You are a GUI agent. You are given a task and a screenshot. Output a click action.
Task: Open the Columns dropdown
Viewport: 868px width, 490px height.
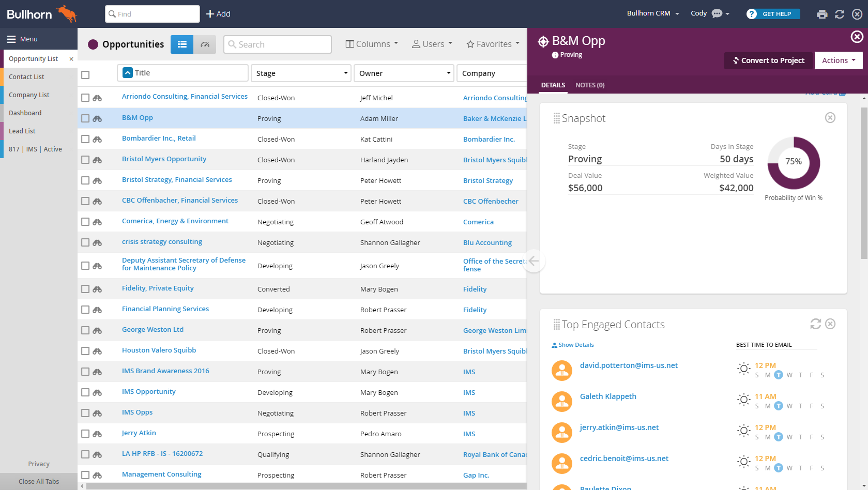coord(372,44)
